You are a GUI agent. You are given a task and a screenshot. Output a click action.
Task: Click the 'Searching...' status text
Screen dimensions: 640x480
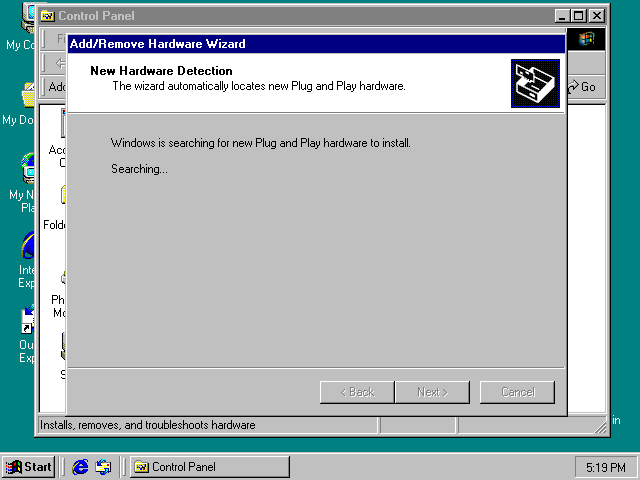tap(139, 169)
